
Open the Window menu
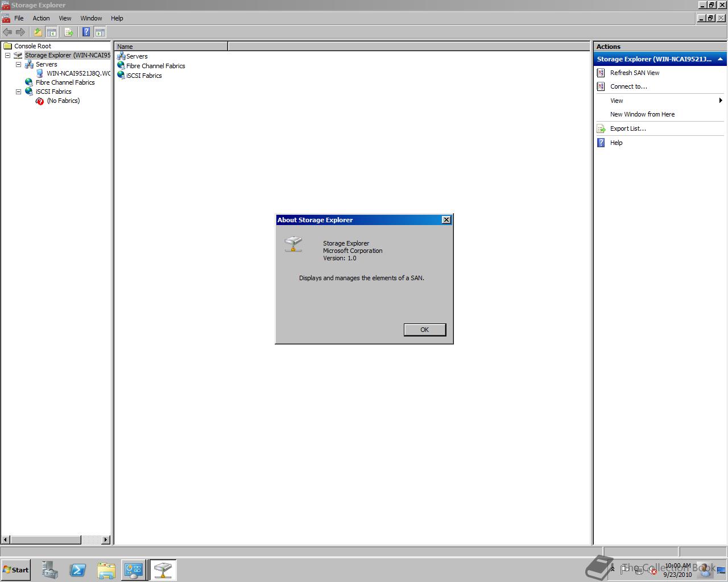pos(91,18)
